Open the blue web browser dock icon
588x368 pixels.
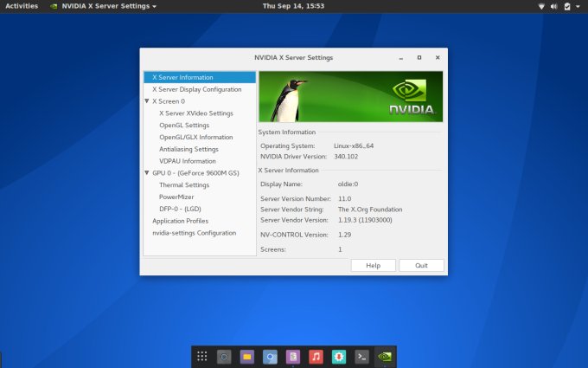click(x=270, y=357)
